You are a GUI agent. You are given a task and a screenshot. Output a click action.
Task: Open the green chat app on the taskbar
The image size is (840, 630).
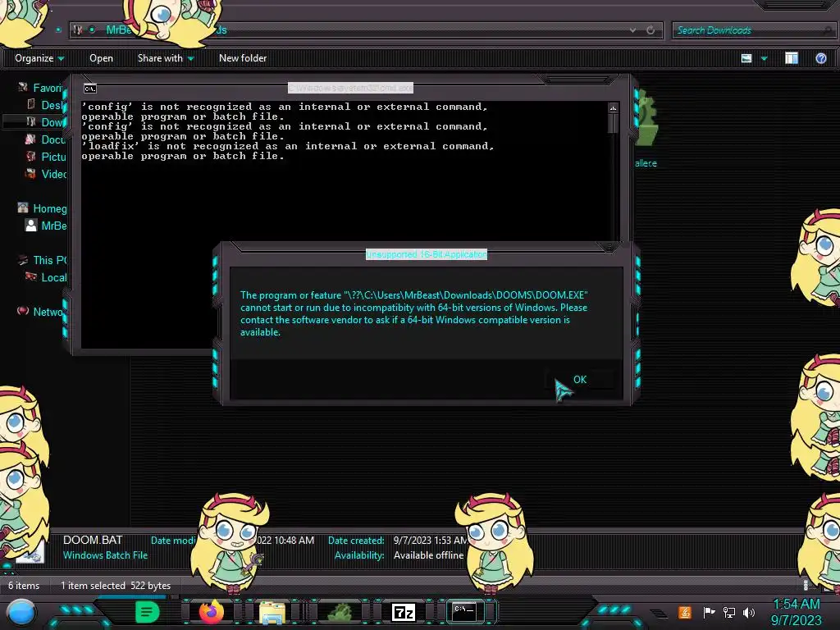tap(147, 612)
